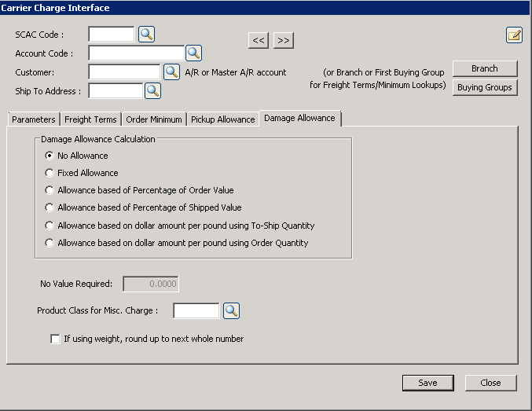Switch to the Parameters tab
This screenshot has height=411, width=532.
pyautogui.click(x=34, y=119)
